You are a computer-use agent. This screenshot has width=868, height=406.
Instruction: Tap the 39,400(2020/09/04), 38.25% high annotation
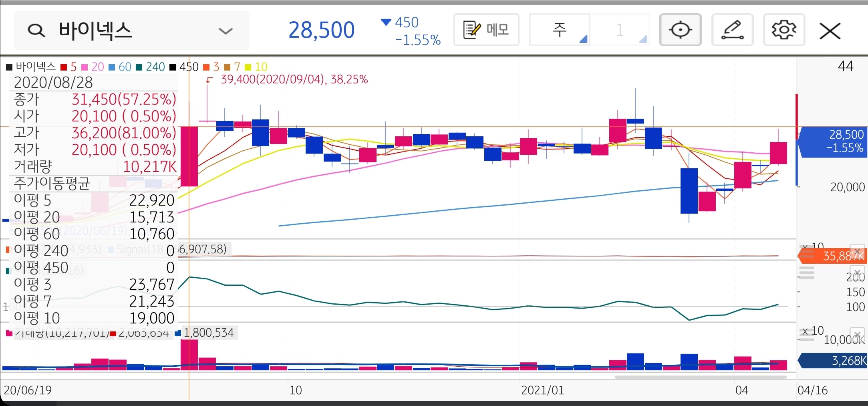[x=294, y=79]
